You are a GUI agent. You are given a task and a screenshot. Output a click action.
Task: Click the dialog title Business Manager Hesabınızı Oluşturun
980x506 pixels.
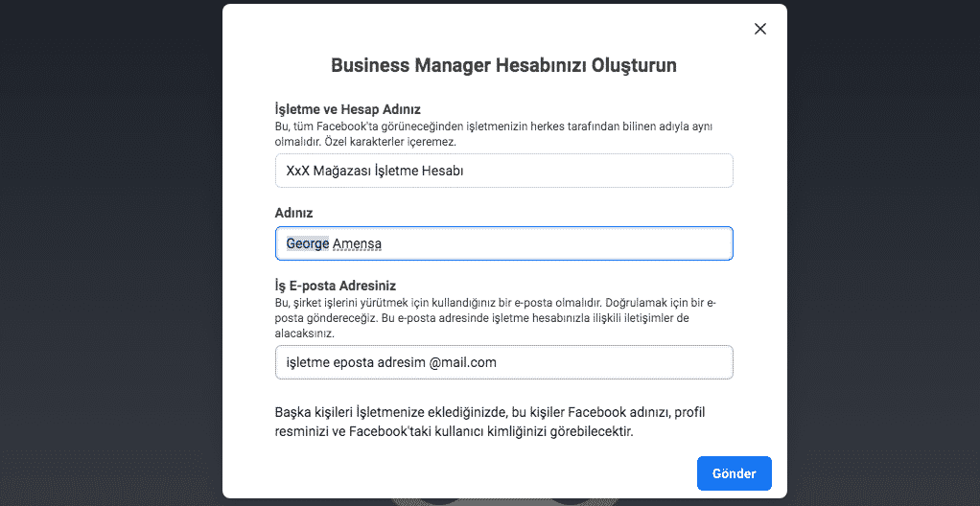(503, 65)
